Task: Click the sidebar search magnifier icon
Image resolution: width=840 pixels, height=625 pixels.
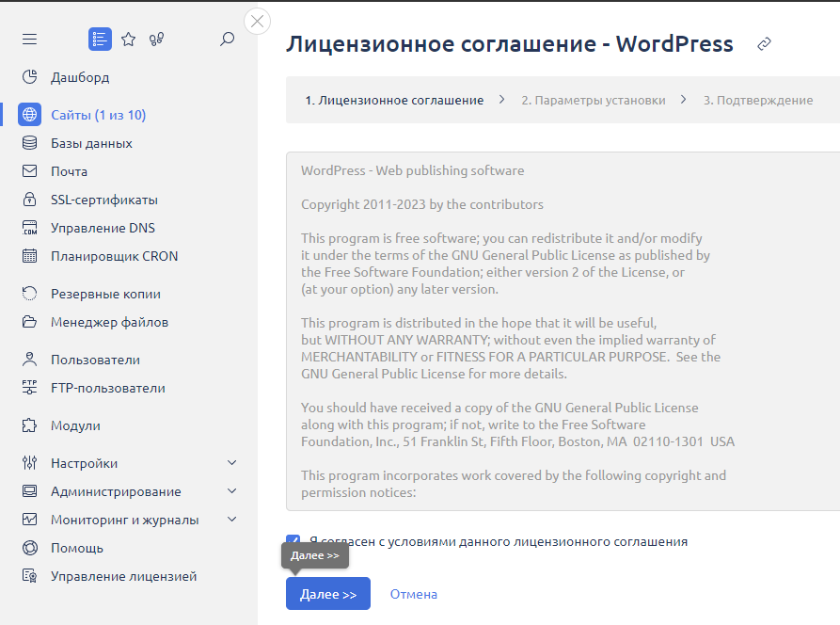Action: (x=227, y=39)
